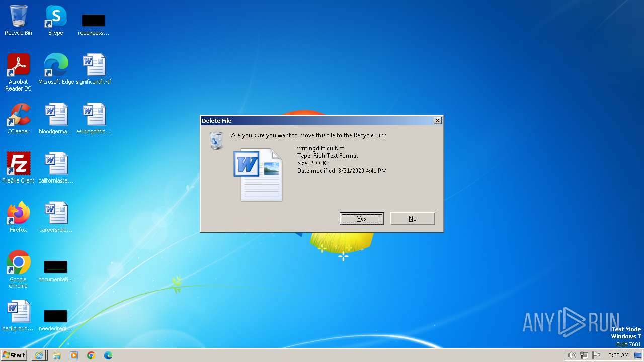Open the Start menu
644x362 pixels.
[x=14, y=355]
